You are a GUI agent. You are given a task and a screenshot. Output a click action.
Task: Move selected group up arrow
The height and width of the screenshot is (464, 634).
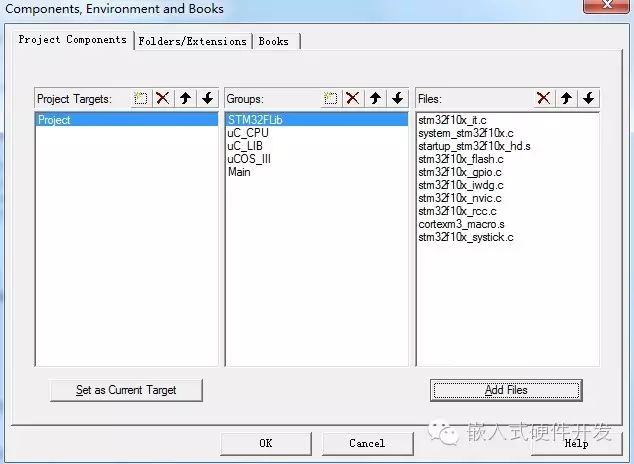pos(376,98)
